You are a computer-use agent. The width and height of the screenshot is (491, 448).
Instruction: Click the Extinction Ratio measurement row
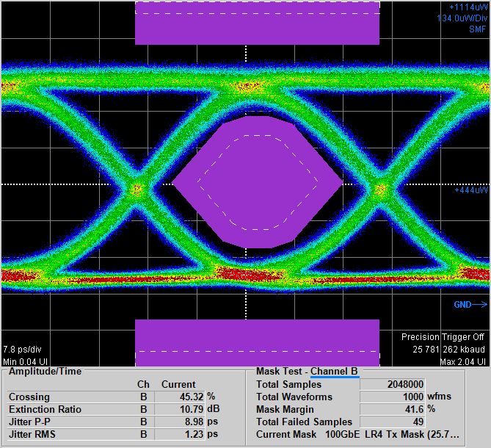pos(110,409)
